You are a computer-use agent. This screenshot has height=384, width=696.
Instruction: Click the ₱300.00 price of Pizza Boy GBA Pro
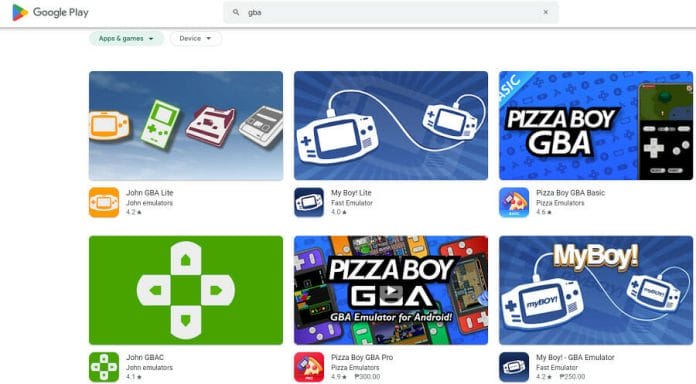click(367, 377)
